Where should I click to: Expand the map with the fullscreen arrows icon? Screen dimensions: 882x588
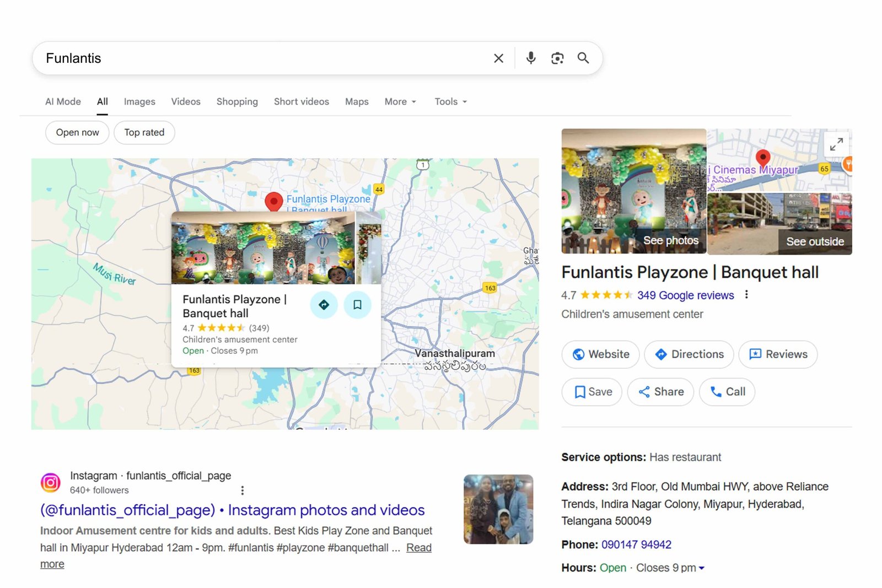tap(837, 144)
